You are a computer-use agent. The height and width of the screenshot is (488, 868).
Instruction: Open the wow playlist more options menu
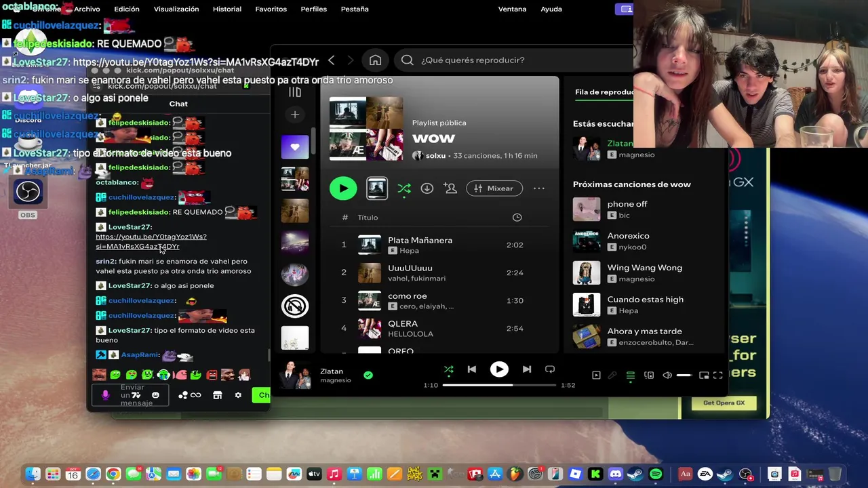point(539,188)
